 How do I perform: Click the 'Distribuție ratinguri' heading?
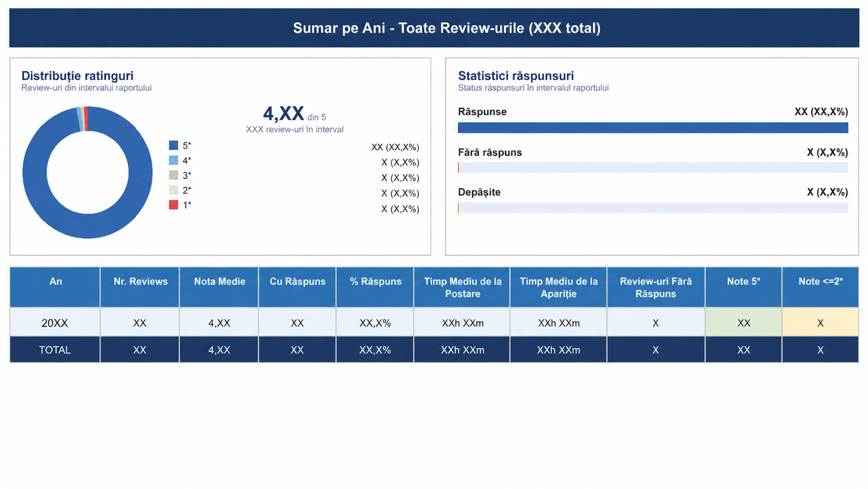77,76
